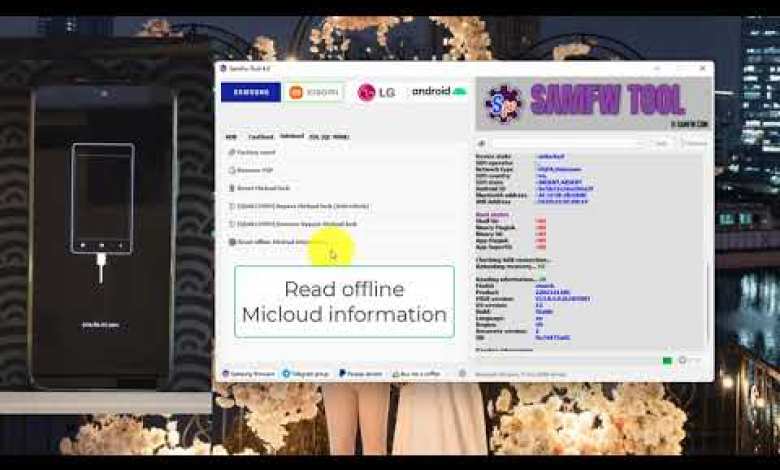Image resolution: width=780 pixels, height=470 pixels.
Task: Click the round footer icon before status text
Action: coord(462,374)
